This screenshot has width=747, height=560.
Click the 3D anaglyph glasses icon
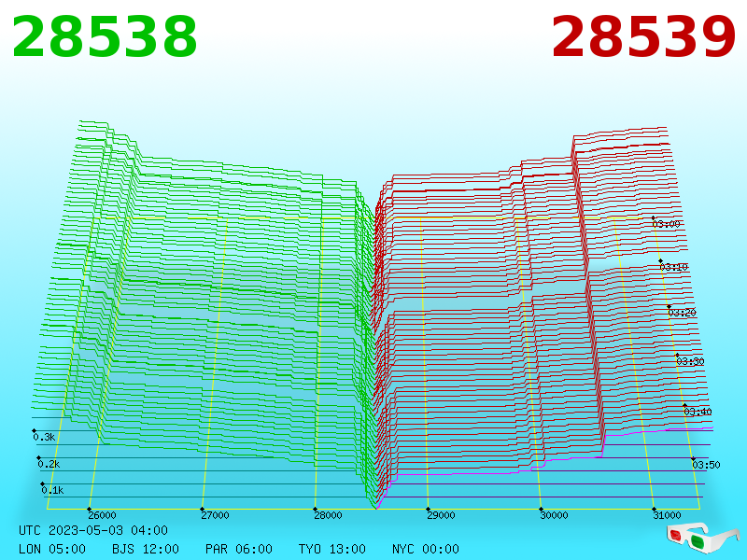(x=702, y=538)
